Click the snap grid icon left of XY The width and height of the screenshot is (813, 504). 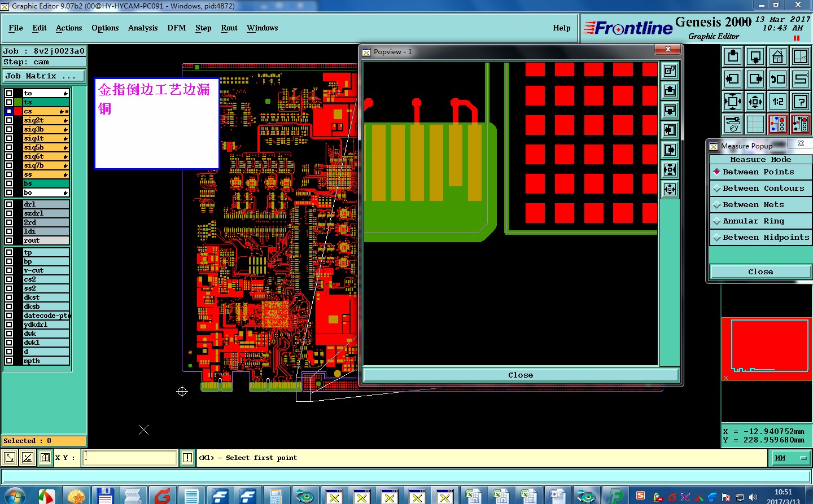pos(45,458)
